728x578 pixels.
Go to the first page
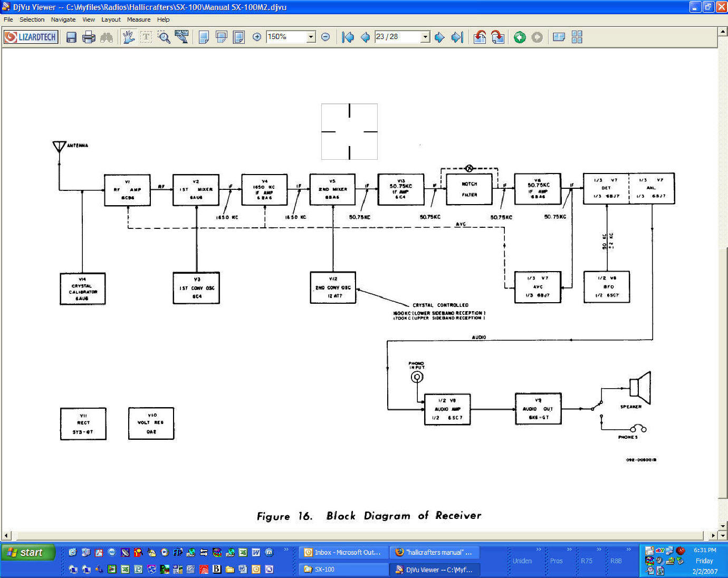348,37
